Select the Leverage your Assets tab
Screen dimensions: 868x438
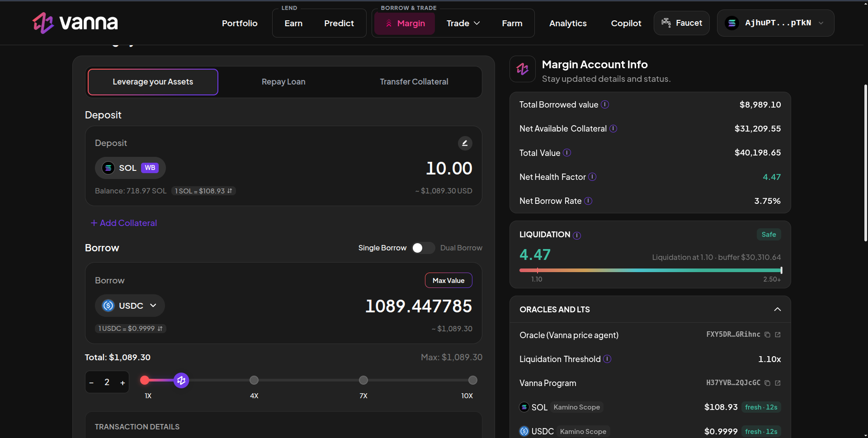pyautogui.click(x=153, y=82)
